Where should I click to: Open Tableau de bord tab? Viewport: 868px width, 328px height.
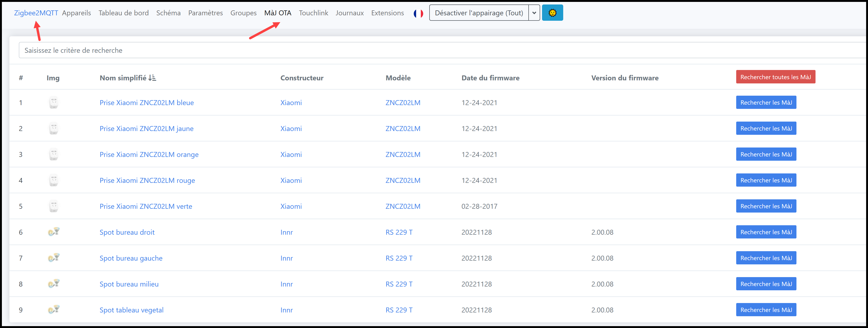pos(123,13)
